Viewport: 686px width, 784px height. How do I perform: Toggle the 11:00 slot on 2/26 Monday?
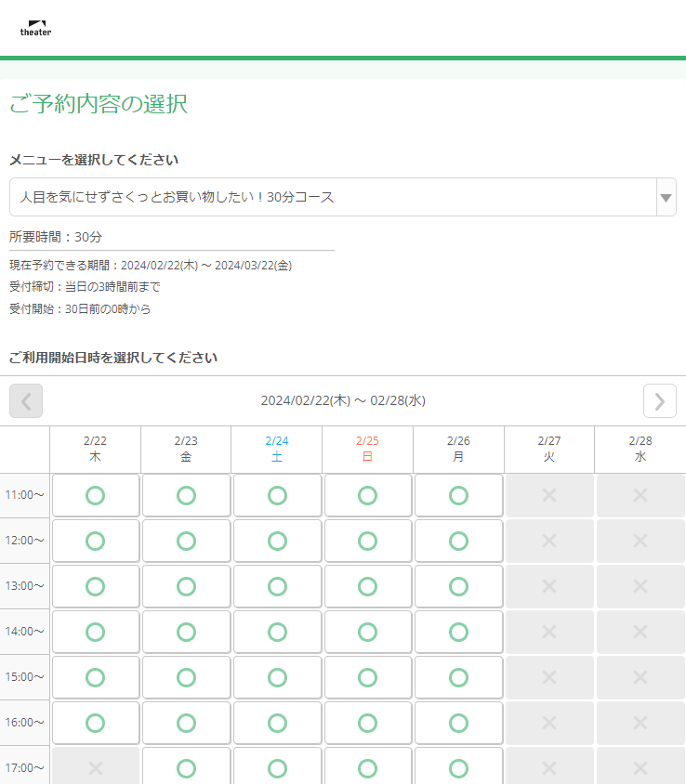(x=458, y=495)
